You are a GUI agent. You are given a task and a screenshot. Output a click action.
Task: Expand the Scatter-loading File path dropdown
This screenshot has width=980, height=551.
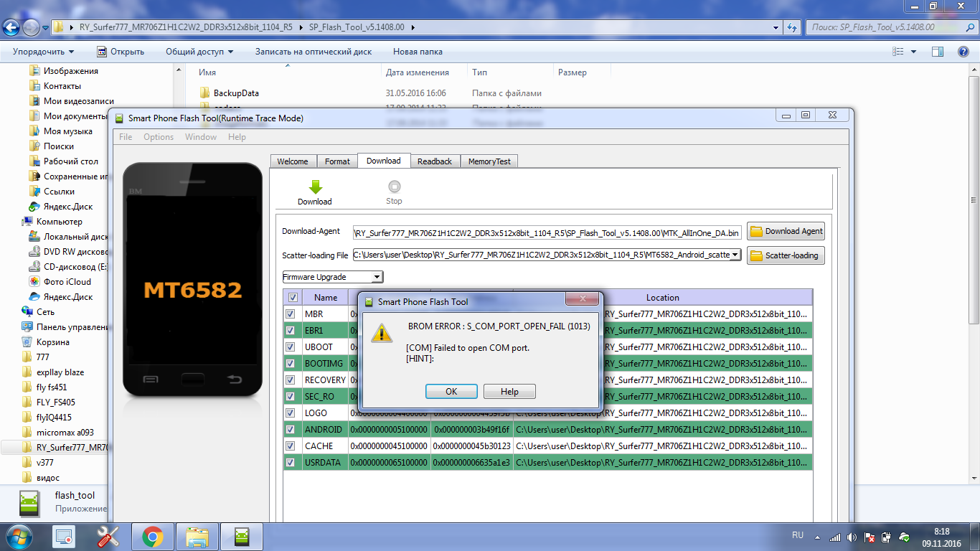point(735,255)
